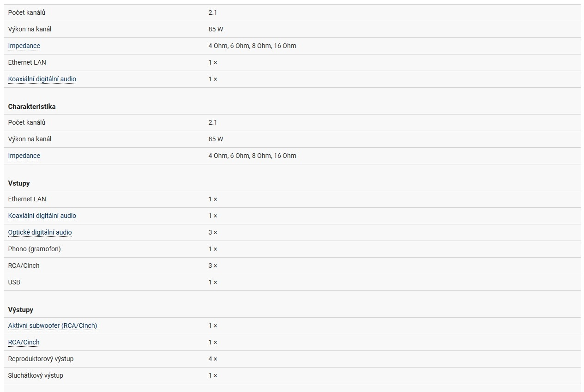Click the plain RCA/Cinch label in Vstupy section
Image resolution: width=584 pixels, height=392 pixels.
click(24, 265)
